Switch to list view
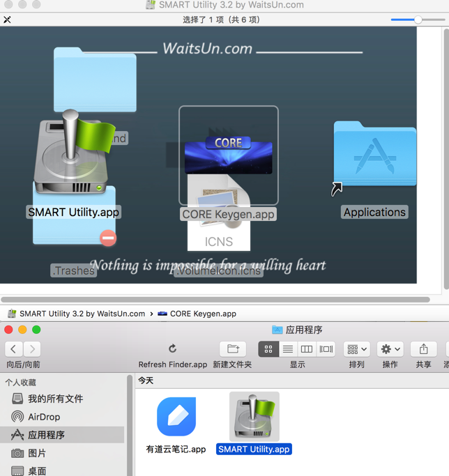Image resolution: width=449 pixels, height=476 pixels. tap(288, 349)
